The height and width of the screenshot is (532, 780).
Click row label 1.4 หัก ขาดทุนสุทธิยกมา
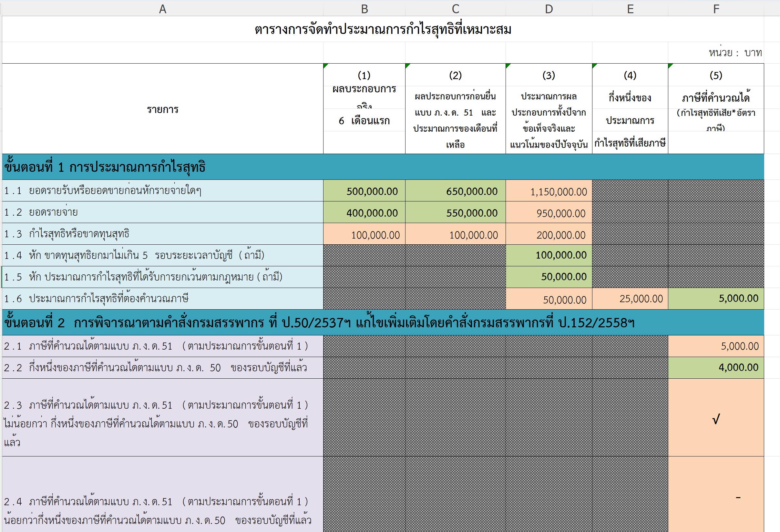point(162,255)
